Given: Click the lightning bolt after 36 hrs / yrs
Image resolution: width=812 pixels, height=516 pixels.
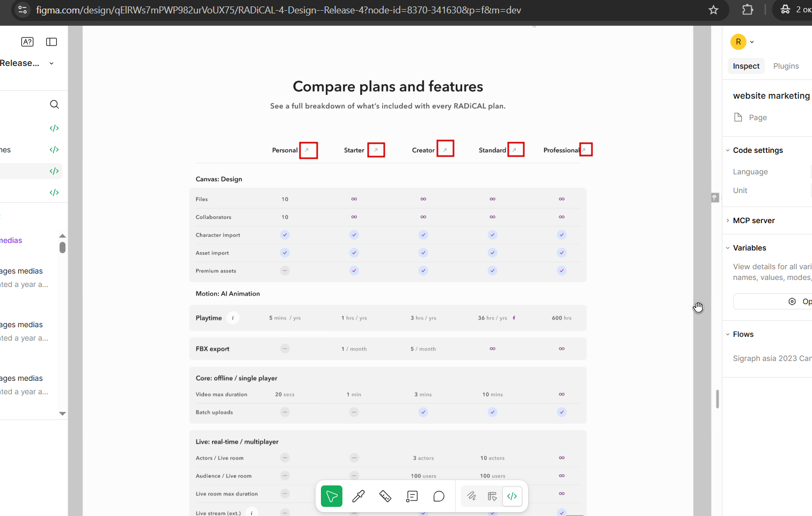Looking at the screenshot, I should [514, 318].
